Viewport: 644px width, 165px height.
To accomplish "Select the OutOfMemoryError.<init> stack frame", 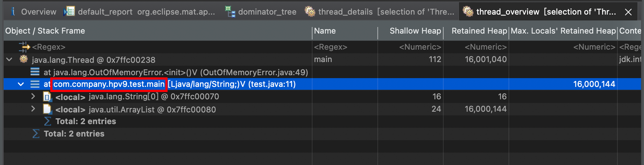I will tap(176, 72).
